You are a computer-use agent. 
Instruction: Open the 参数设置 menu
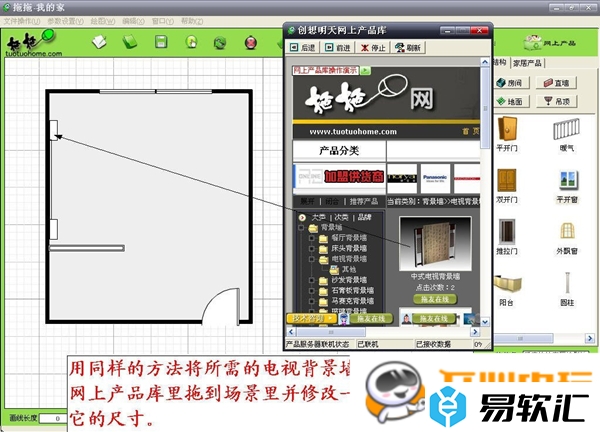[x=65, y=21]
